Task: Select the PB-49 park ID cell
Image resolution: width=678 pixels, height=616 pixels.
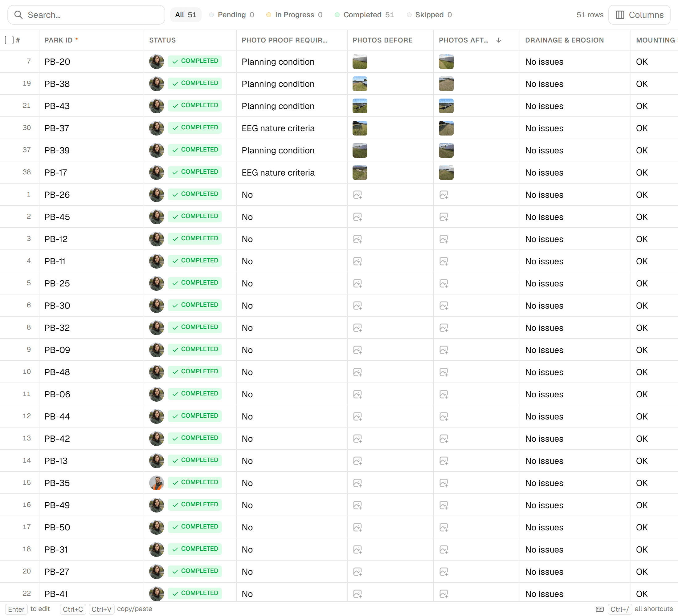Action: coord(92,505)
